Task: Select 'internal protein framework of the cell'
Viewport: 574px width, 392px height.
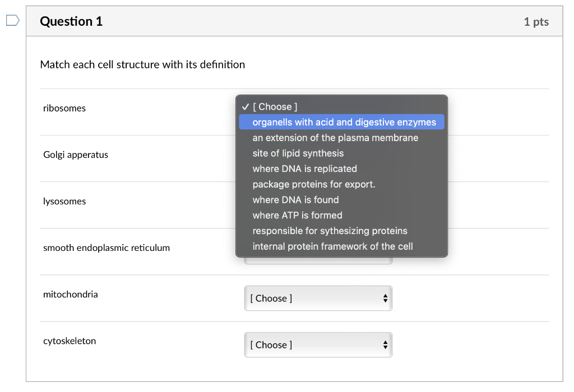Action: 332,246
